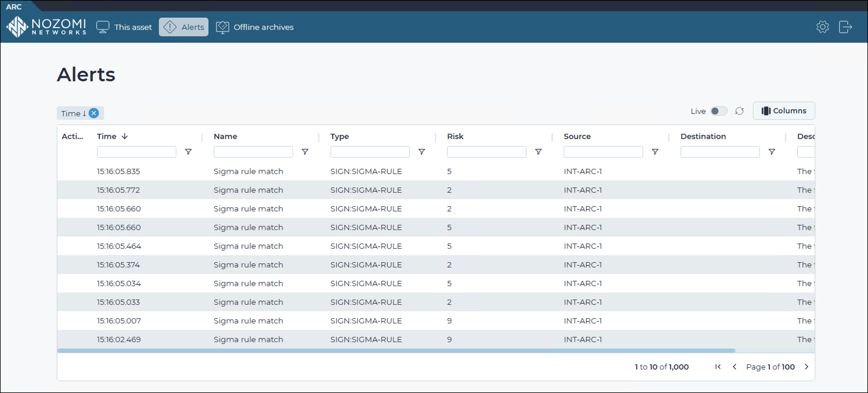Focus the Source filter input
This screenshot has width=868, height=393.
pos(603,152)
